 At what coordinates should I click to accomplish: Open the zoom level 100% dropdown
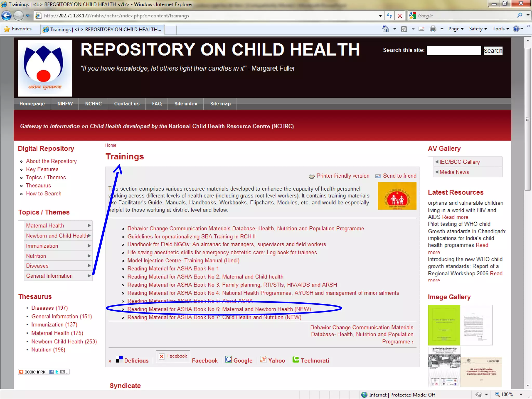(521, 395)
